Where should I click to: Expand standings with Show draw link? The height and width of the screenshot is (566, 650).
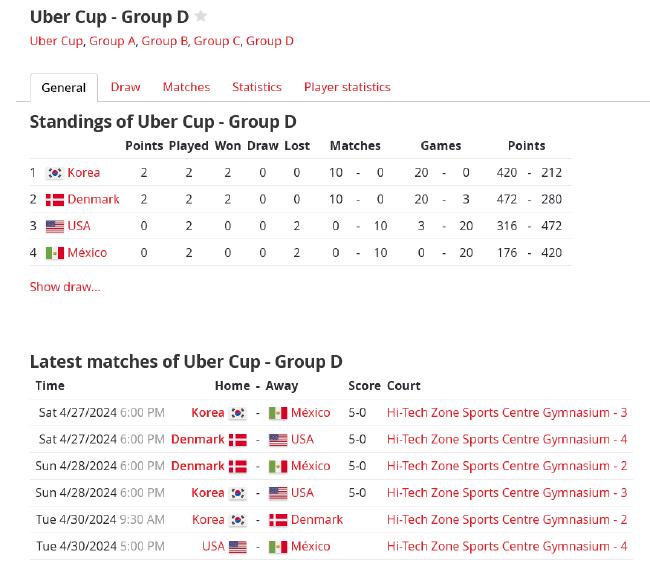tap(65, 287)
